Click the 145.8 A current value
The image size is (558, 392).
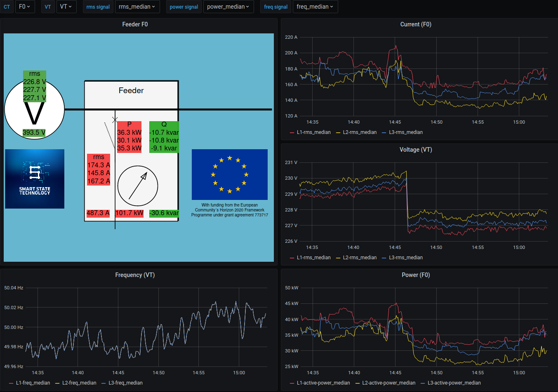(x=99, y=173)
